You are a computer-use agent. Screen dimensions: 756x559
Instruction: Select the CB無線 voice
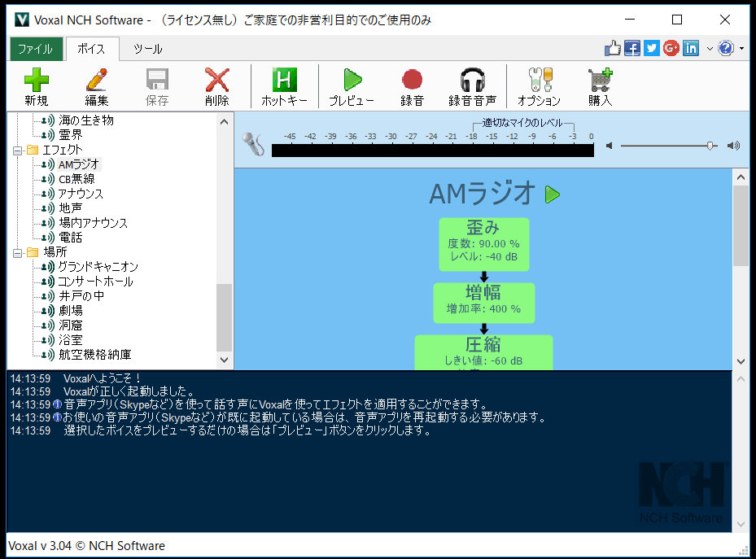76,179
